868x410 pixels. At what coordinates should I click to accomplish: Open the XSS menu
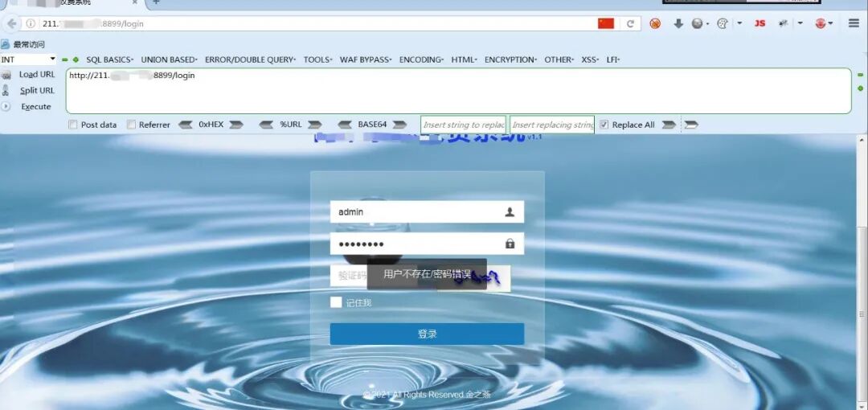tap(590, 59)
